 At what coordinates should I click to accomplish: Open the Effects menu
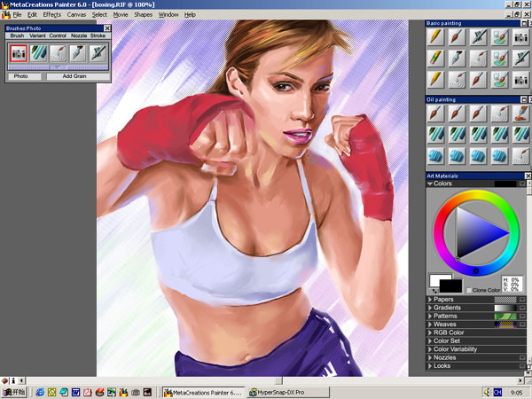coord(51,15)
